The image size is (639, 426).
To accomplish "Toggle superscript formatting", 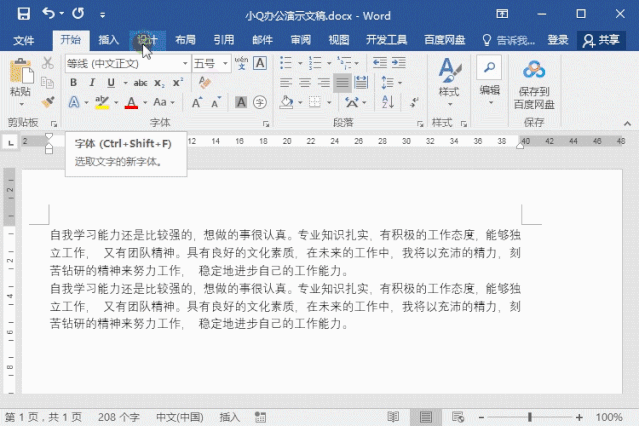I will click(178, 83).
